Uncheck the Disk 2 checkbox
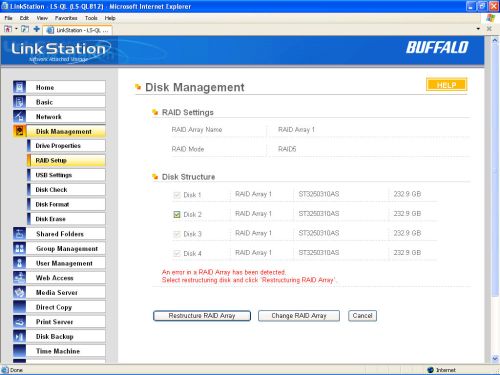This screenshot has height=375, width=500. click(177, 214)
